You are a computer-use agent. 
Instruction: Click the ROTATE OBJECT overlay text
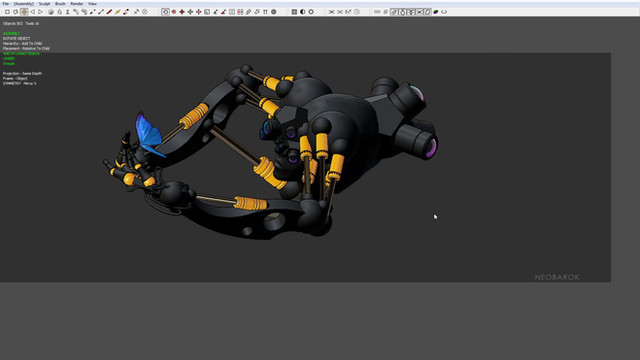click(17, 38)
